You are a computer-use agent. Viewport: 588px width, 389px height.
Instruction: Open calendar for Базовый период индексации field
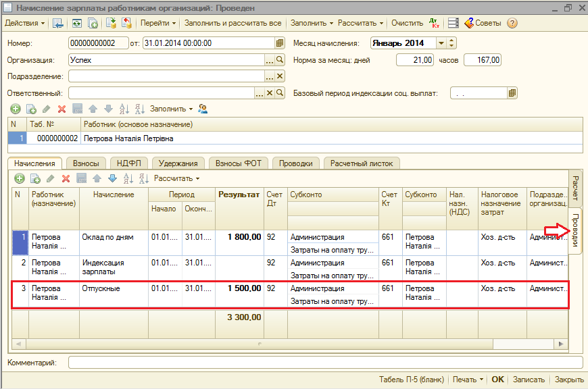tap(512, 93)
